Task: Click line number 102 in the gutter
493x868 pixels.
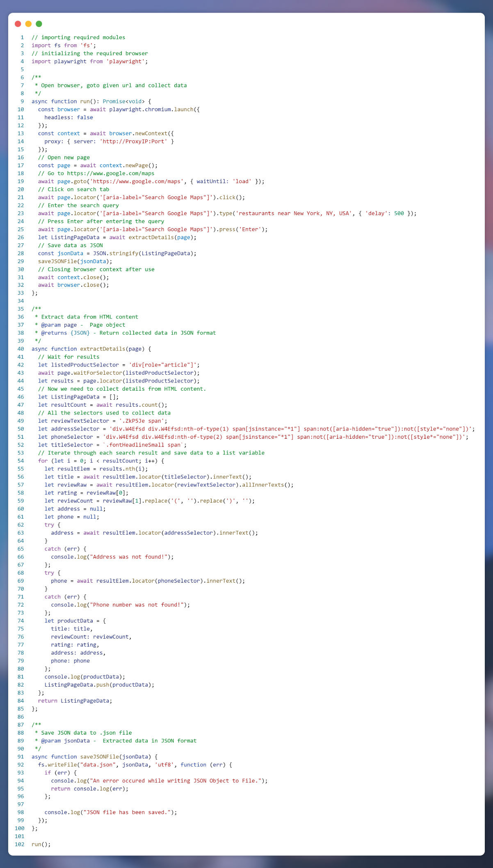Action: point(19,845)
